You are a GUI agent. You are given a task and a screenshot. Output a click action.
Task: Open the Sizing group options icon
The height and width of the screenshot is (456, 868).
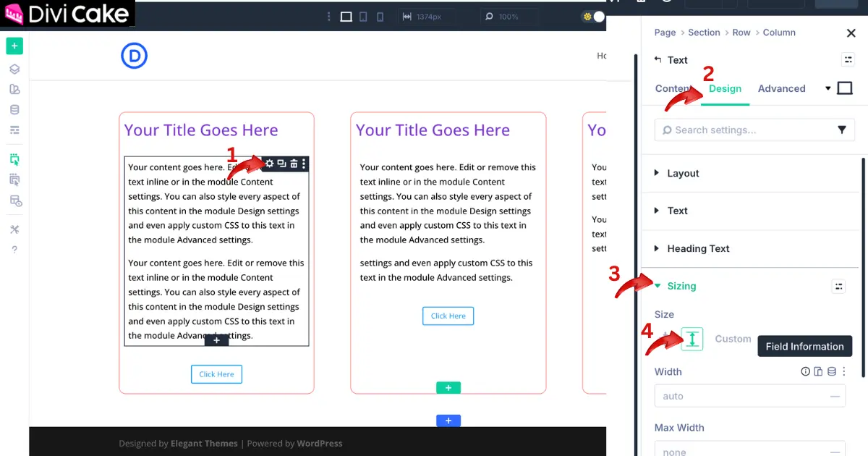pos(838,287)
